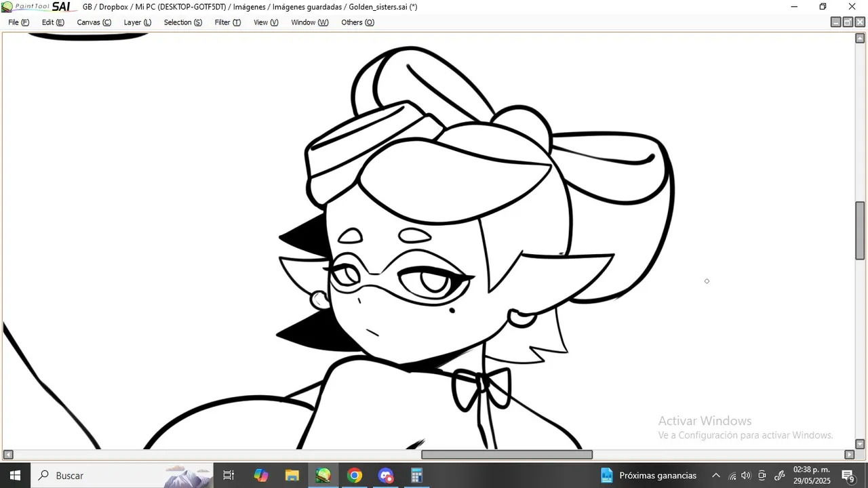The height and width of the screenshot is (488, 868).
Task: Restore the canvas document view
Action: 848,22
